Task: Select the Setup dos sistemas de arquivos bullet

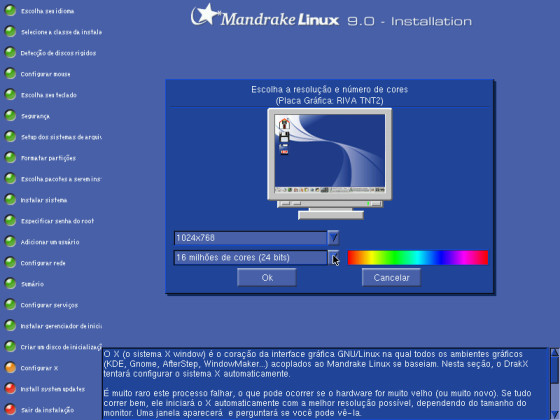Action: 10,137
